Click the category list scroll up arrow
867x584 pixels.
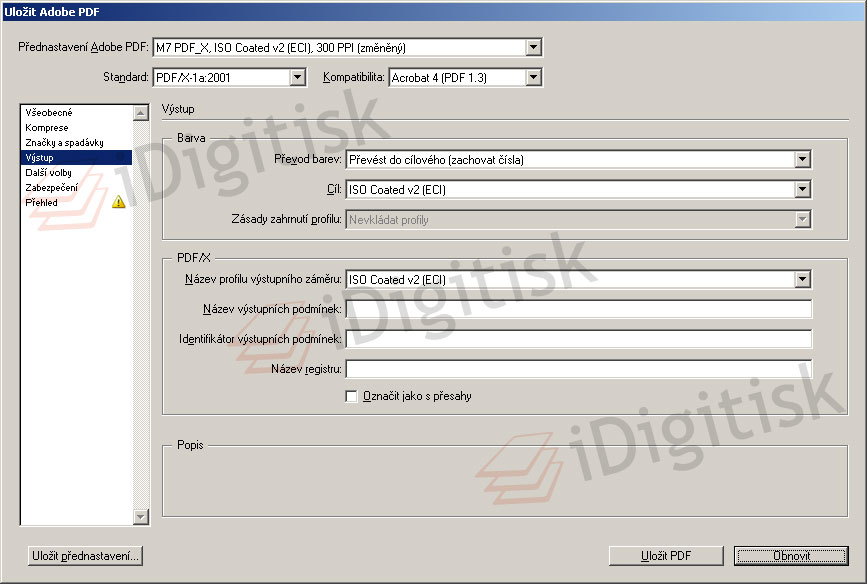141,113
